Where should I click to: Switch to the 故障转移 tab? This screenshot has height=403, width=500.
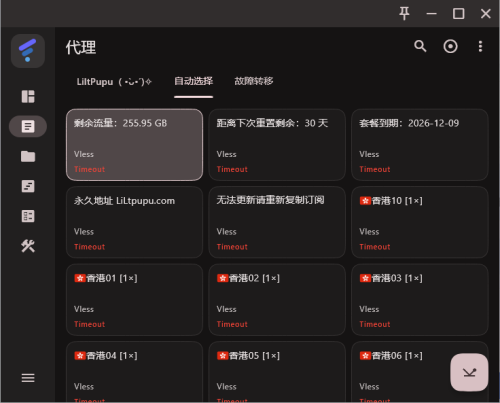pyautogui.click(x=254, y=81)
